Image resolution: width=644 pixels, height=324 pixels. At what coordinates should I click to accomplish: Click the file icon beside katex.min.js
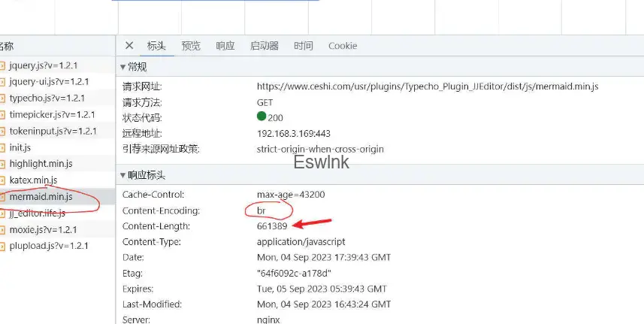[x=2, y=180]
